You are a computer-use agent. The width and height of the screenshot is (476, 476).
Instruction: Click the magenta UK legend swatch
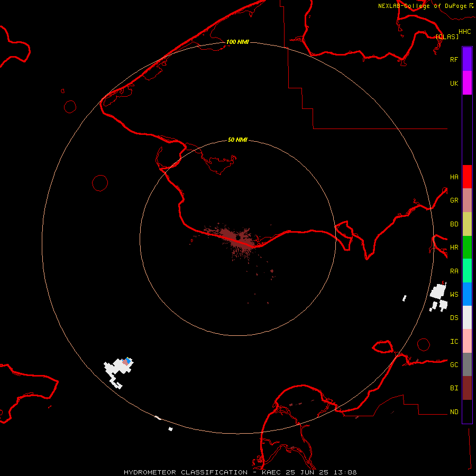click(x=467, y=83)
